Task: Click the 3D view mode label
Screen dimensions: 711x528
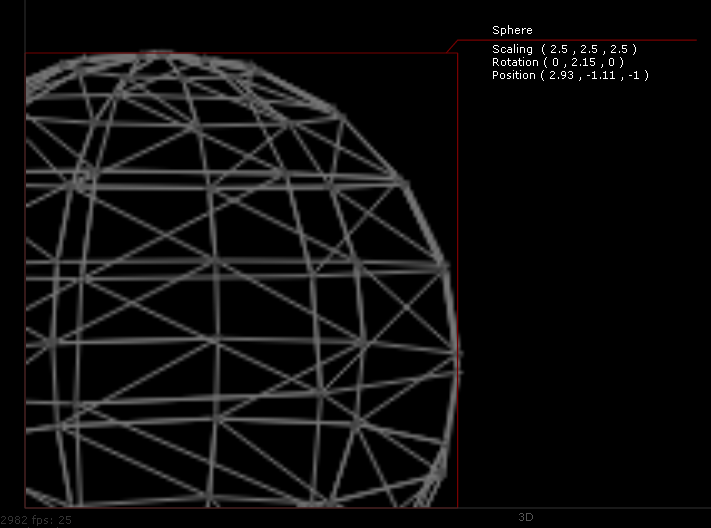Action: [x=526, y=517]
